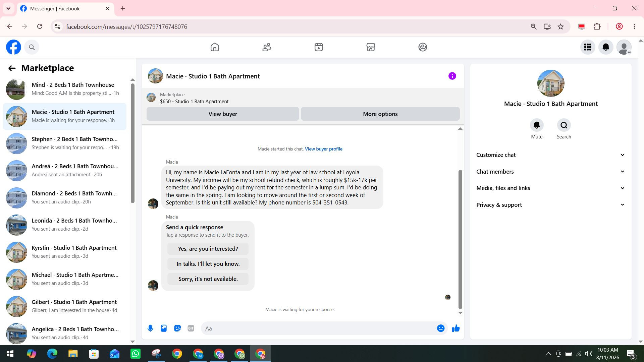This screenshot has height=362, width=644.
Task: Click the Facebook logo
Action: coord(13,47)
